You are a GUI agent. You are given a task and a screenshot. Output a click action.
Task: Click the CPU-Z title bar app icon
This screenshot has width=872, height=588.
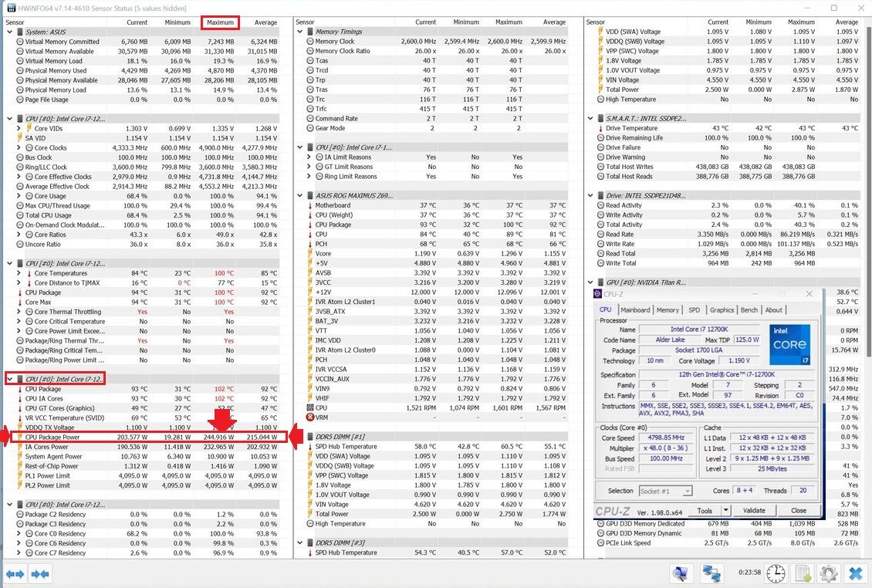(x=598, y=294)
